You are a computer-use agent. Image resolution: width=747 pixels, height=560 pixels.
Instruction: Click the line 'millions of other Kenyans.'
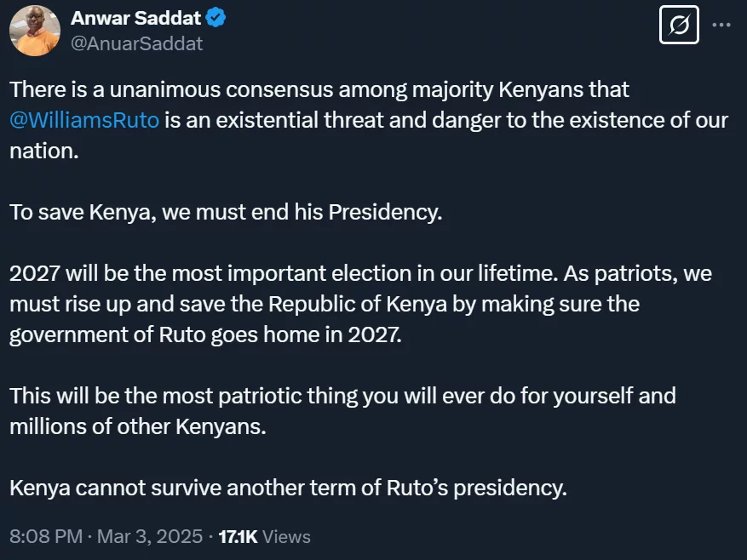coord(138,426)
